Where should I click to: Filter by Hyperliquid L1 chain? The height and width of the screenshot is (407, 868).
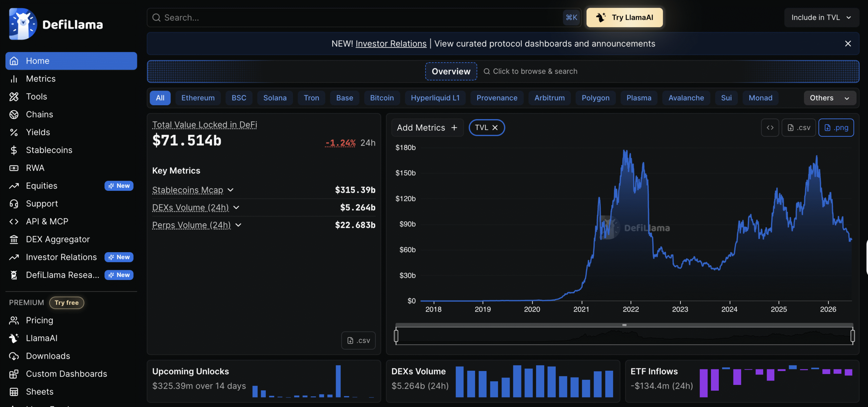tap(435, 98)
